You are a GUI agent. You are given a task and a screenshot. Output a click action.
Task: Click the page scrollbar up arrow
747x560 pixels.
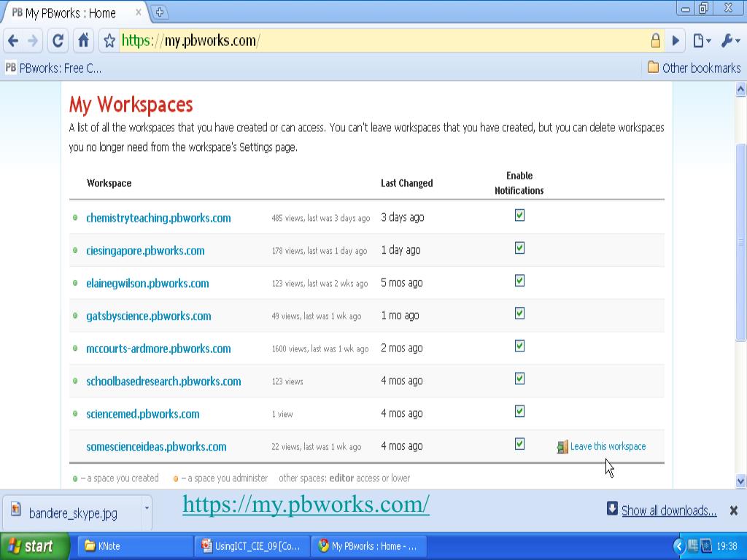pos(740,90)
